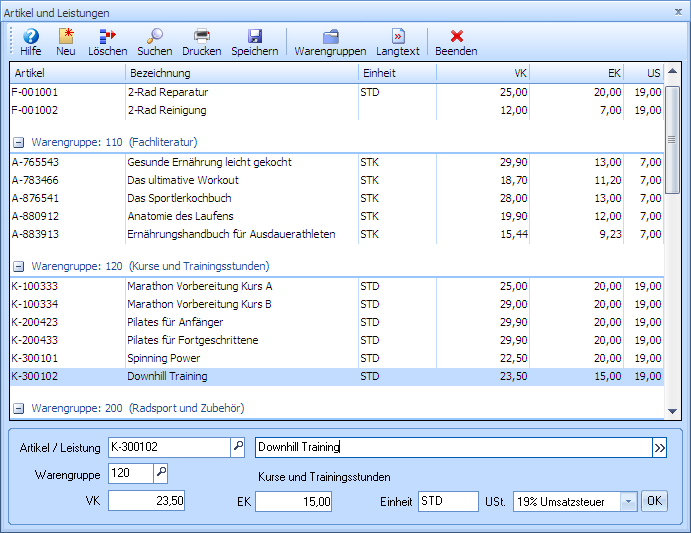The height and width of the screenshot is (533, 691).
Task: Click EK value 9,23 in list
Action: (x=610, y=235)
